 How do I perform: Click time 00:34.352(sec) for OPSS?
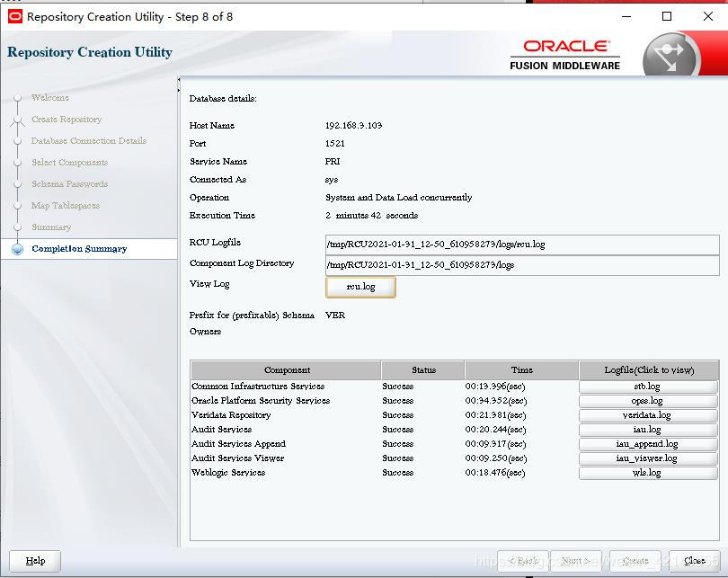[x=496, y=401]
